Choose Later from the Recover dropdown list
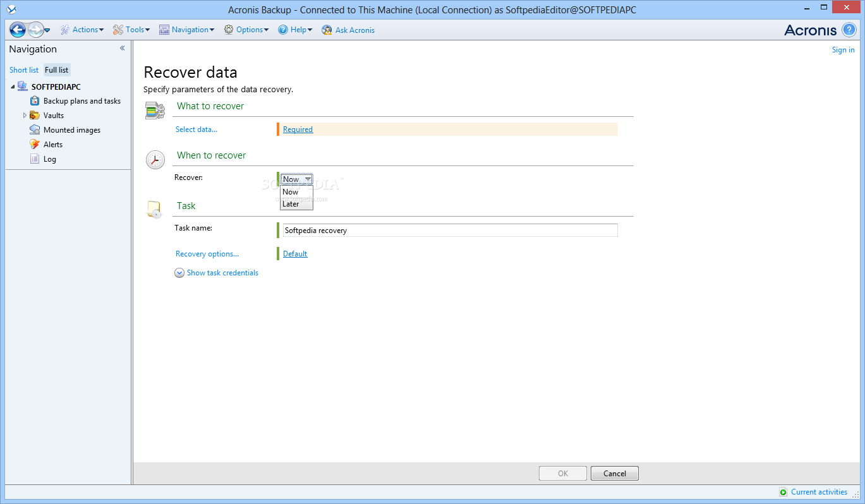865x504 pixels. tap(296, 204)
